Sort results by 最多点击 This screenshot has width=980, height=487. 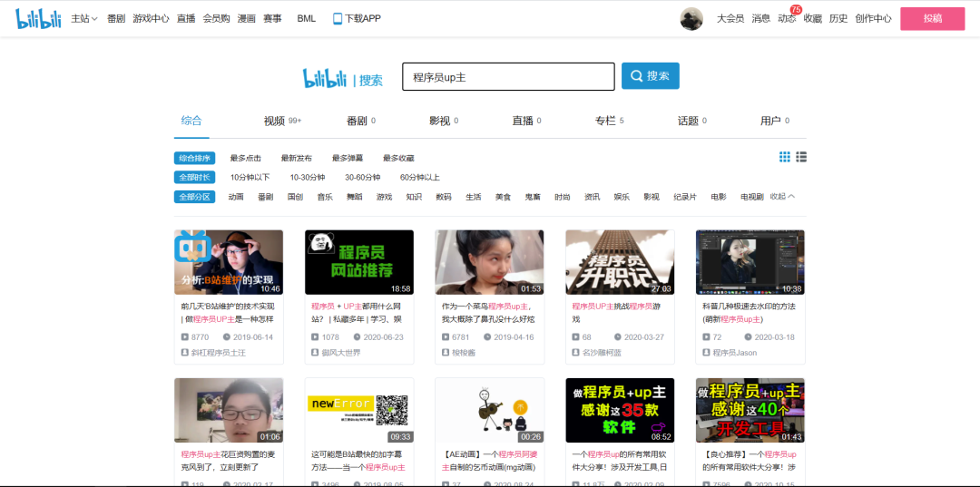(x=246, y=159)
